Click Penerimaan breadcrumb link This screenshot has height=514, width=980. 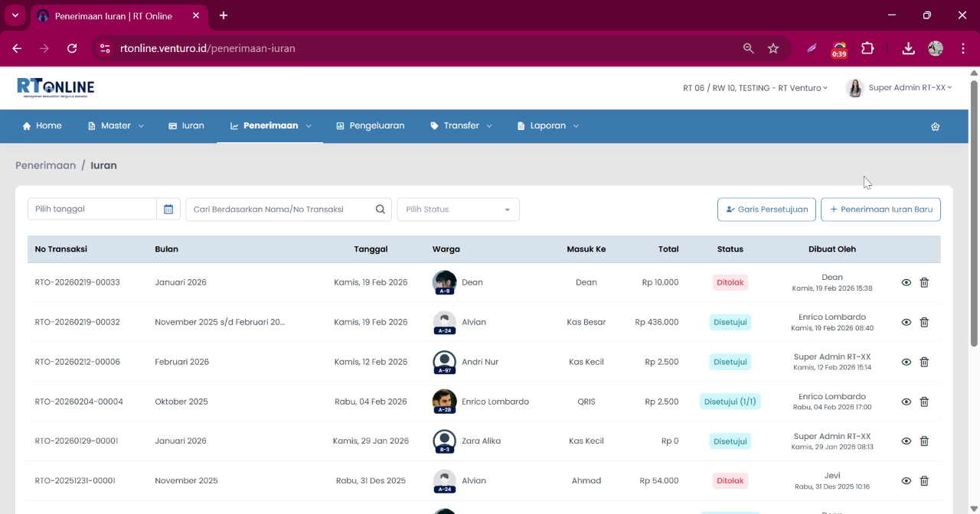pyautogui.click(x=45, y=165)
